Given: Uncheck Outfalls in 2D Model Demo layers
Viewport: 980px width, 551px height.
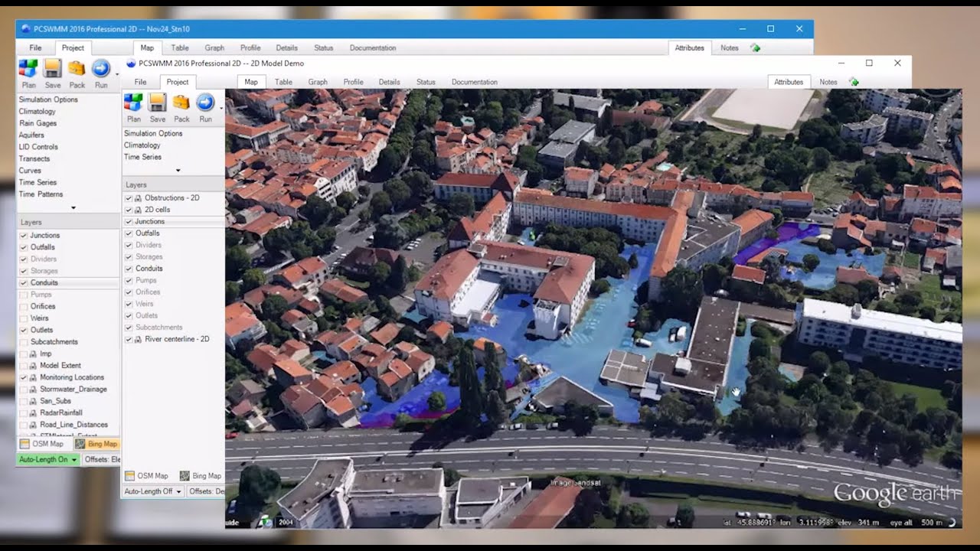Looking at the screenshot, I should click(129, 233).
